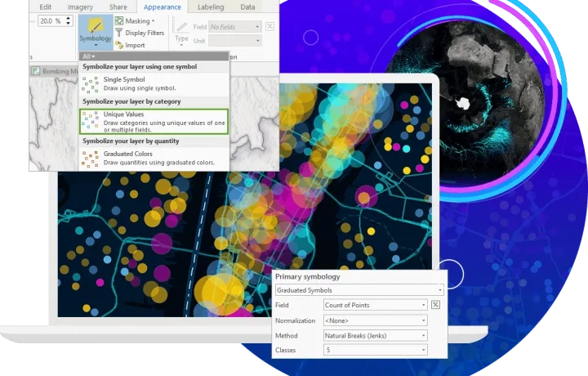Adjust the transparency spinner arrows
The width and height of the screenshot is (588, 376).
pos(69,20)
